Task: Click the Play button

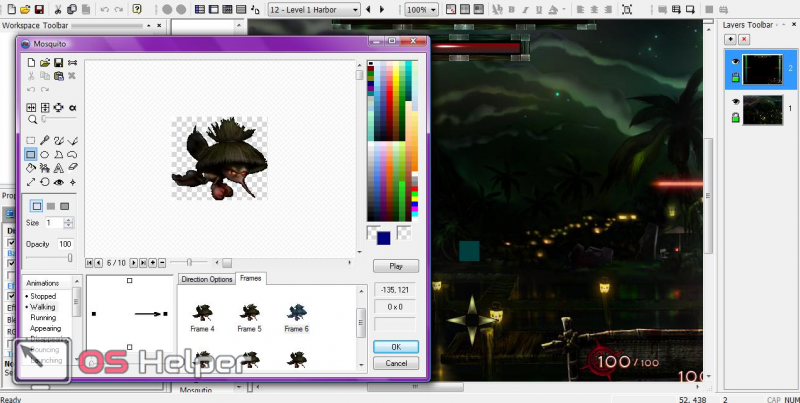Action: 396,266
